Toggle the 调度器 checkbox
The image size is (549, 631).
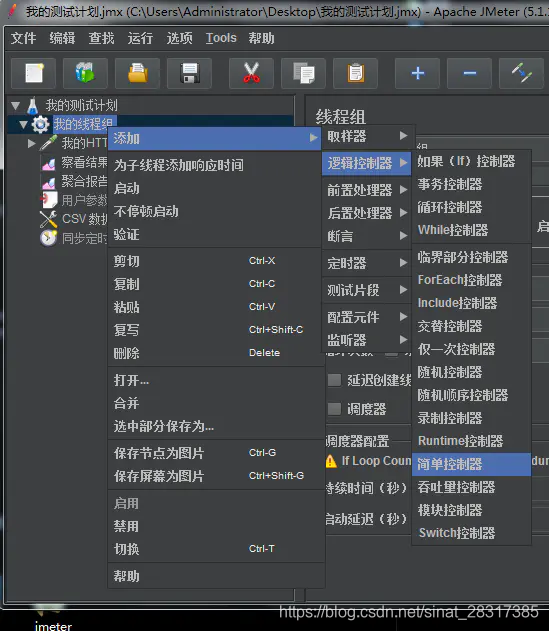tap(334, 409)
